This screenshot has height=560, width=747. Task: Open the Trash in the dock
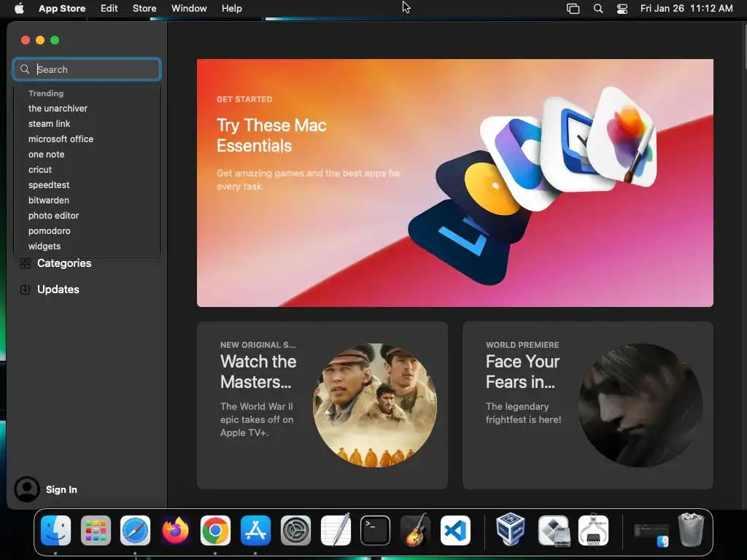click(692, 529)
